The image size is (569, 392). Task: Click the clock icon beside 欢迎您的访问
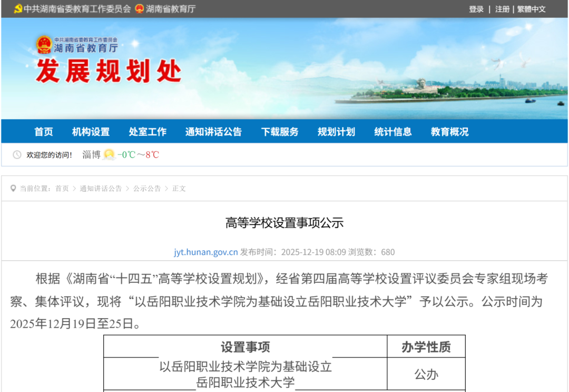[x=17, y=155]
